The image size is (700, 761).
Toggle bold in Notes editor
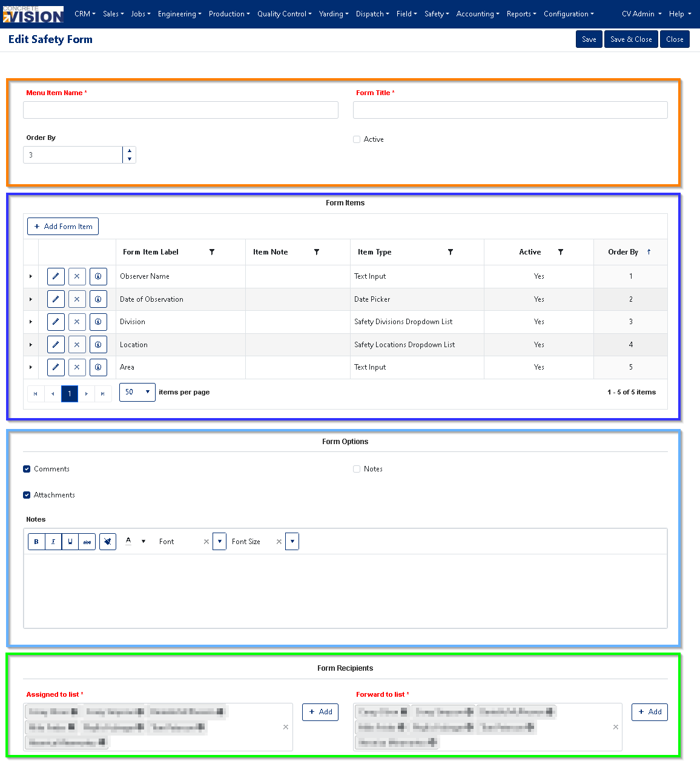[36, 542]
